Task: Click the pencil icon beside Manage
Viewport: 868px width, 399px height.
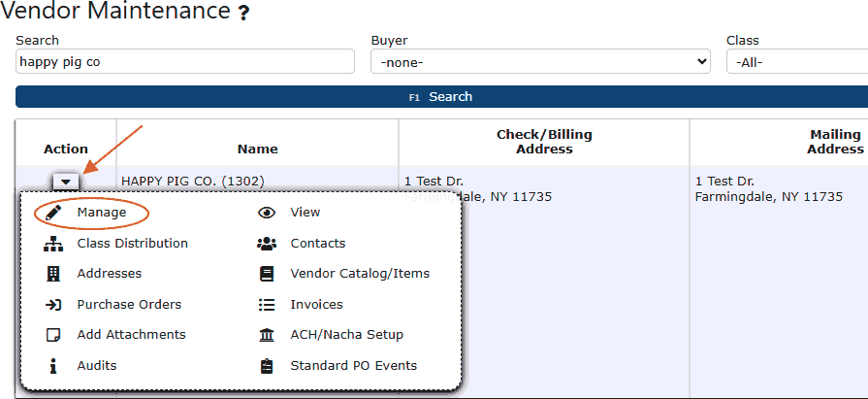Action: pos(54,213)
